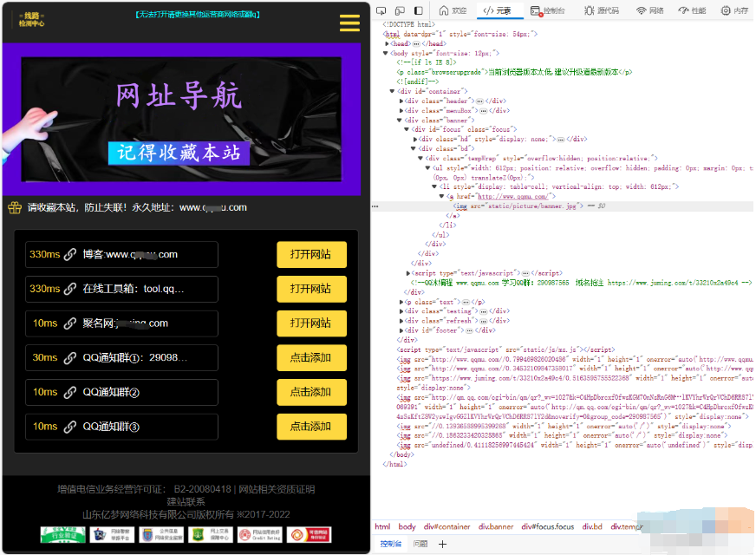Click 打开网站 button for 博客 row
This screenshot has height=555, width=756.
(x=311, y=254)
